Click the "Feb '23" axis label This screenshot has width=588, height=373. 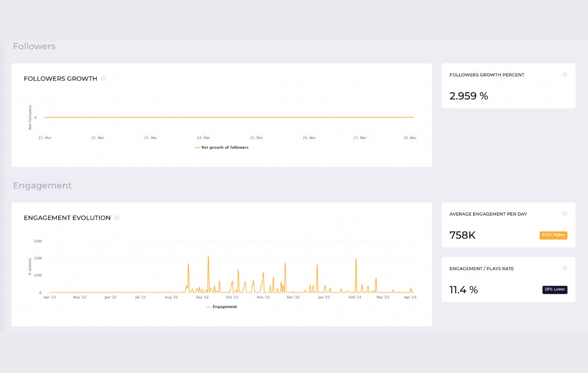(x=355, y=297)
